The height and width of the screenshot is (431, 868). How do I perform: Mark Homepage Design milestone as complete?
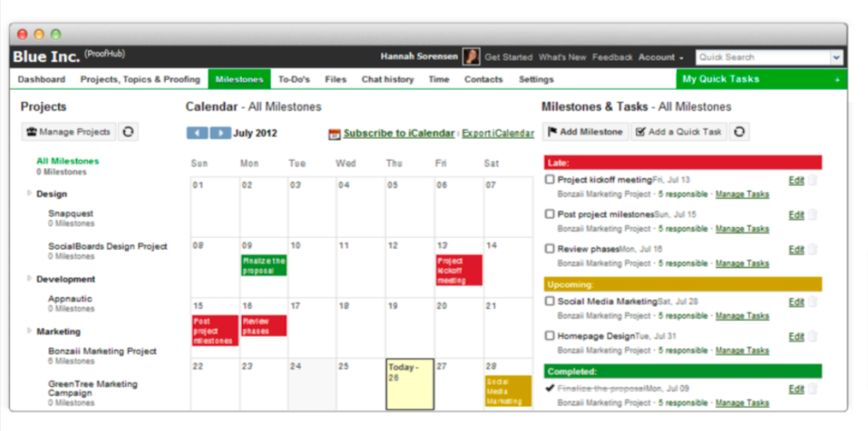point(550,336)
